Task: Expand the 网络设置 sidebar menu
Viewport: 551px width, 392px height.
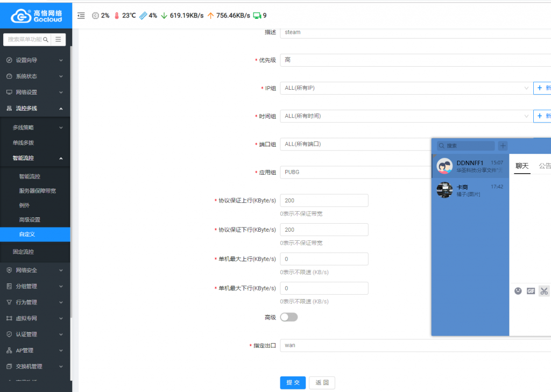Action: [35, 92]
